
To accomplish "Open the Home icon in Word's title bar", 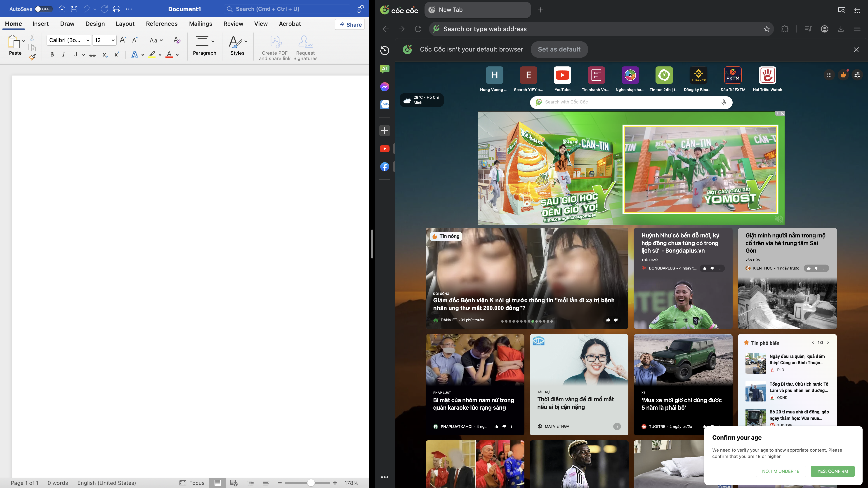I will point(62,9).
